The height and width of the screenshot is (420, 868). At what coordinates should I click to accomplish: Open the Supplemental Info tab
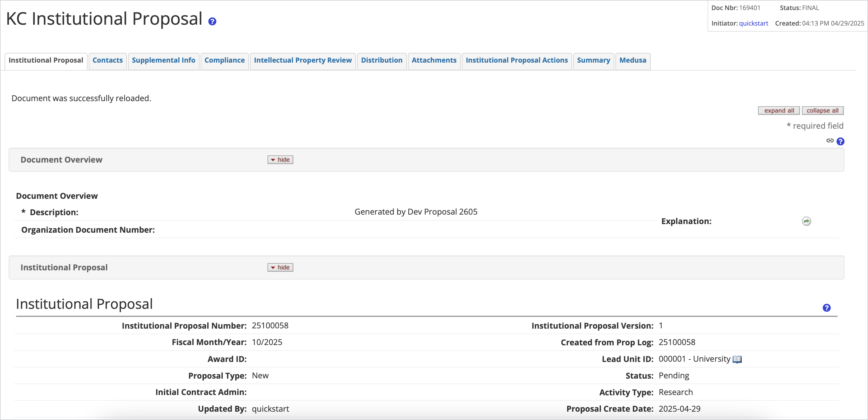point(163,60)
